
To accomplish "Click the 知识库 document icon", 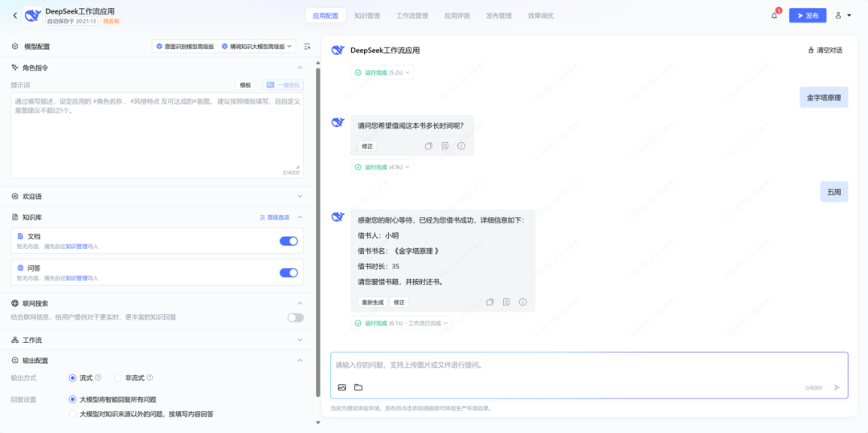I will click(x=15, y=218).
